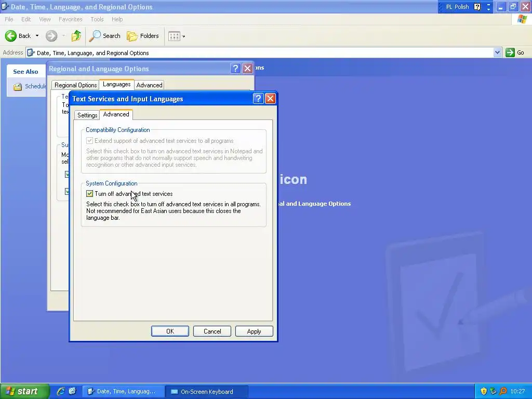The width and height of the screenshot is (532, 399).
Task: Open the language bar options arrow
Action: coord(488,9)
